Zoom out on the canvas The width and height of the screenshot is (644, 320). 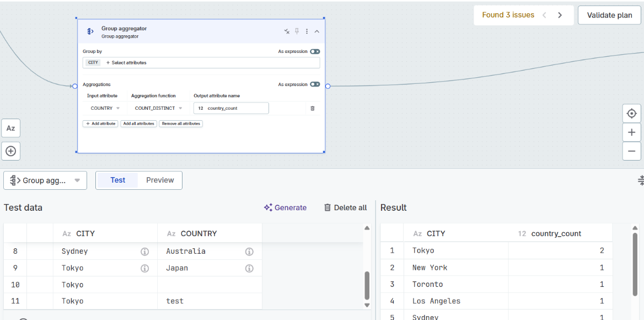631,151
